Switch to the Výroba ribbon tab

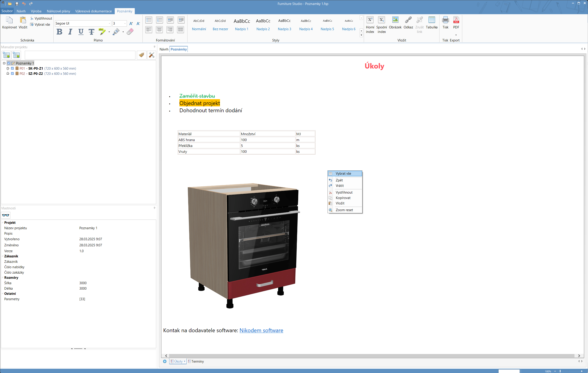[36, 11]
